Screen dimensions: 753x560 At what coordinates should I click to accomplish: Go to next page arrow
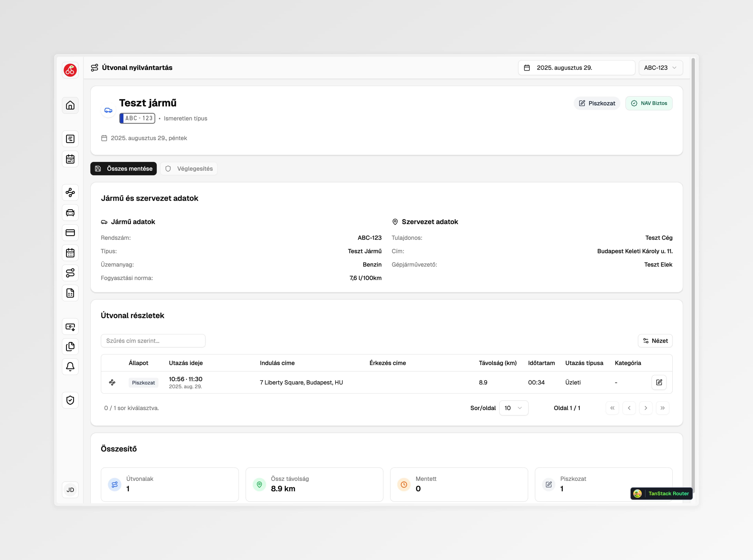tap(646, 408)
